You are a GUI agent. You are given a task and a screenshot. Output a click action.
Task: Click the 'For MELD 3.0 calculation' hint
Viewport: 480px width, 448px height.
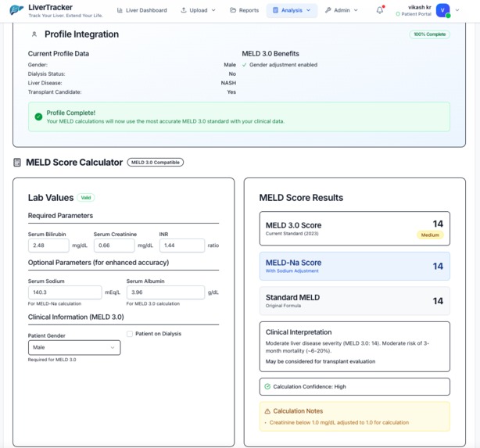152,304
